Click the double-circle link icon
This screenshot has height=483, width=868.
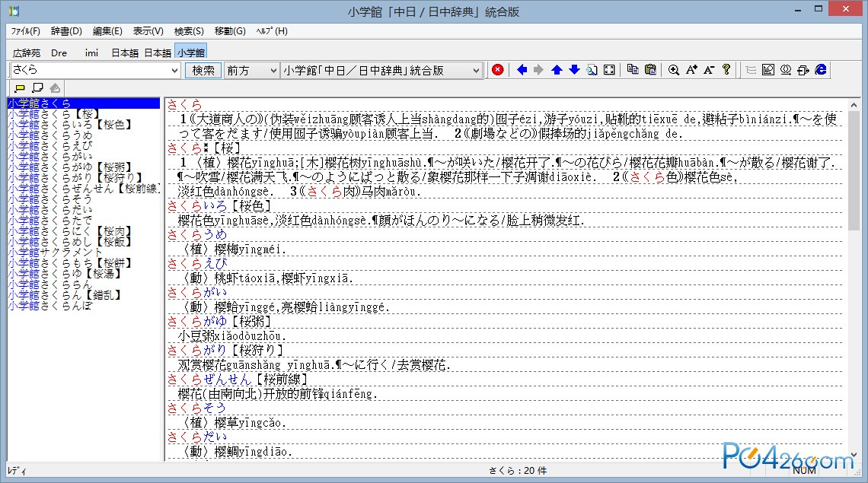point(786,70)
